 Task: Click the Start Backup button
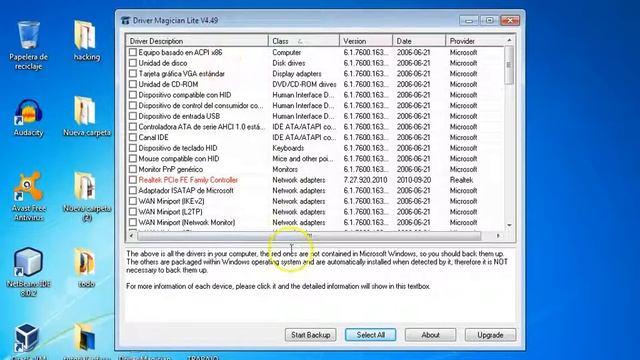(x=311, y=335)
